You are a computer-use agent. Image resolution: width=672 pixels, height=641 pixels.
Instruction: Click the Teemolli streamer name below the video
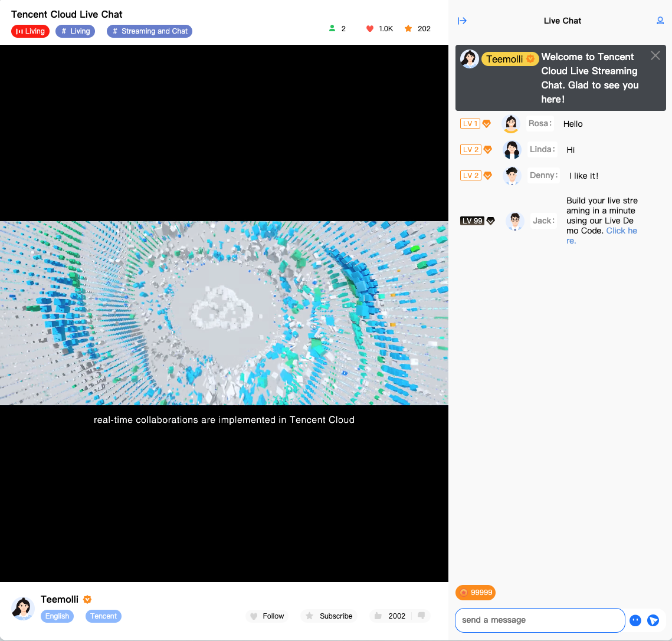point(60,600)
